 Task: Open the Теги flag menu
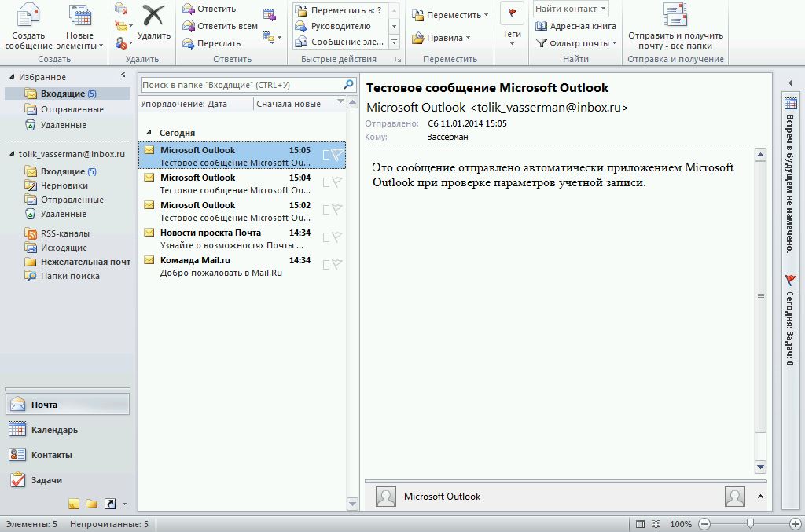tap(512, 24)
